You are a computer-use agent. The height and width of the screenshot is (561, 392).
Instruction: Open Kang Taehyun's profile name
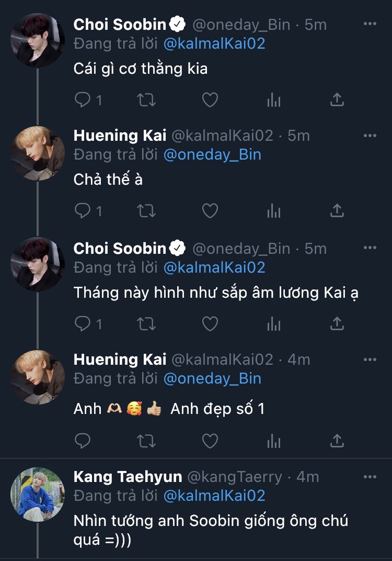(x=128, y=477)
